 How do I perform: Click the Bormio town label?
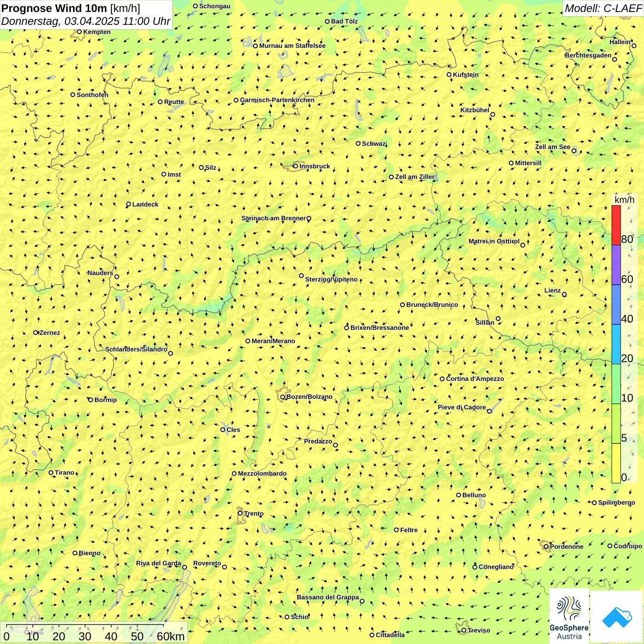(105, 400)
